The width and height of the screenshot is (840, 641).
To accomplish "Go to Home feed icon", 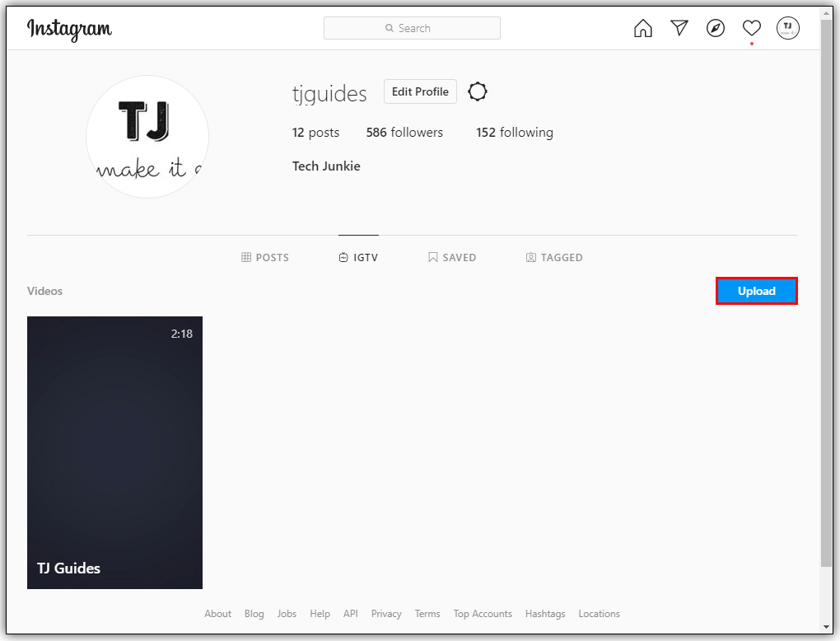I will (642, 29).
